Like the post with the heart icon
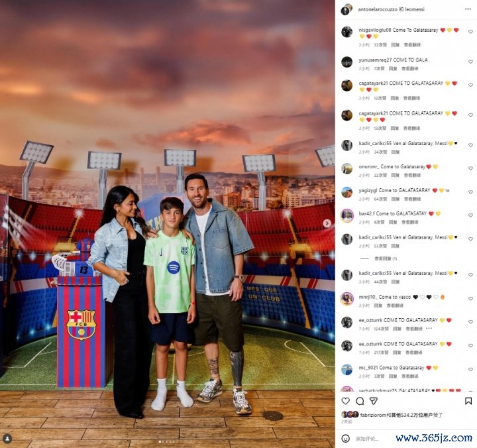The width and height of the screenshot is (477, 448). [346, 401]
